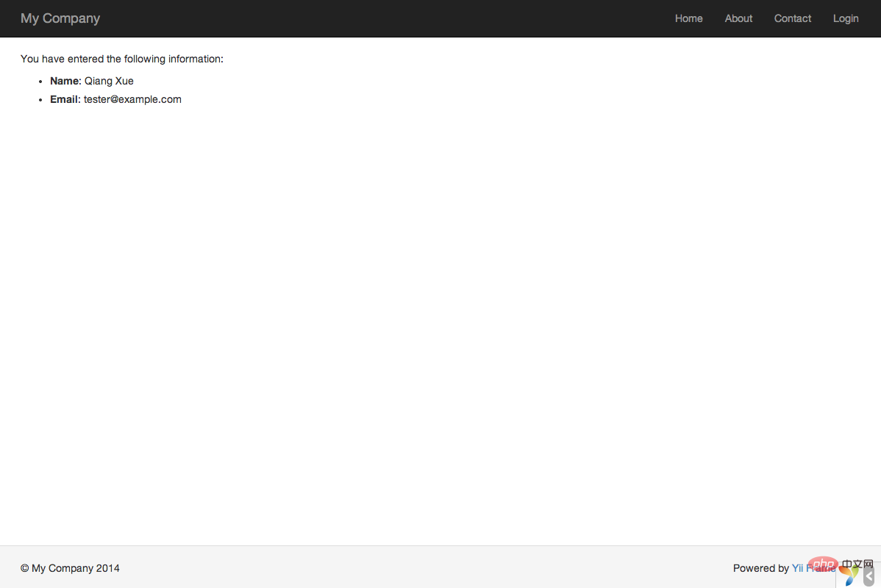Open the Home navigation item
The height and width of the screenshot is (588, 881).
click(688, 18)
